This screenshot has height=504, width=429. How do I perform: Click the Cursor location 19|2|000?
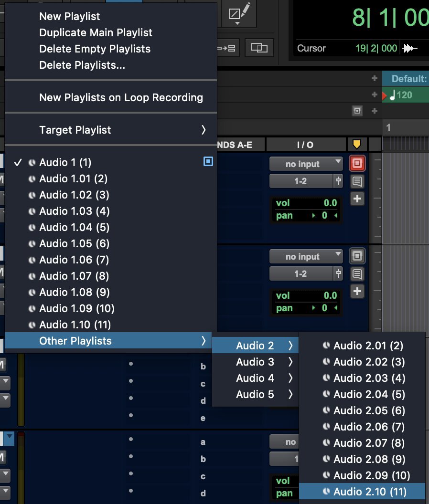point(376,48)
